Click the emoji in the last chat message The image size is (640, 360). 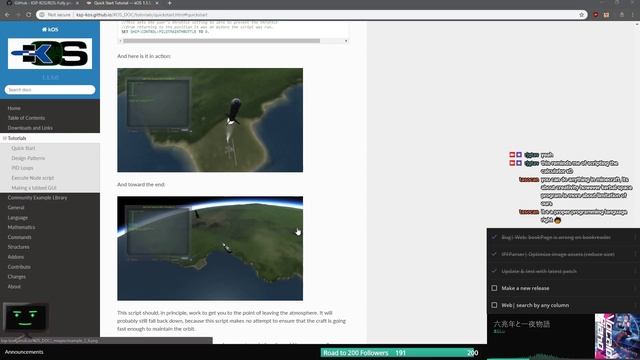click(558, 220)
